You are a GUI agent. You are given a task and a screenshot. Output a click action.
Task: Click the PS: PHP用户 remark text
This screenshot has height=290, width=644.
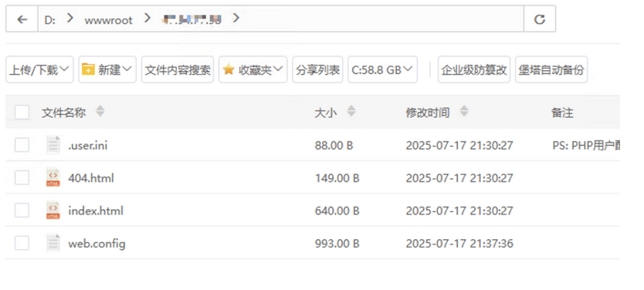[586, 145]
